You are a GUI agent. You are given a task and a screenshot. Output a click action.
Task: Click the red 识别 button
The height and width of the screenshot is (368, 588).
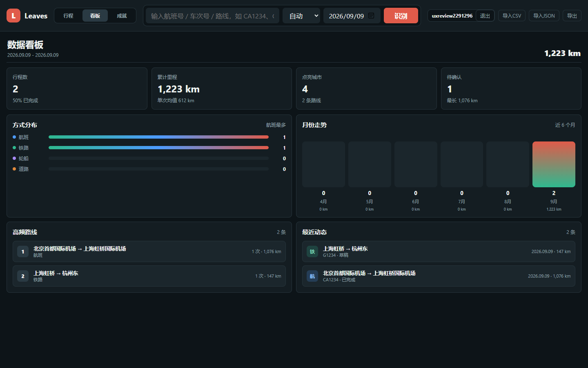[x=401, y=16]
